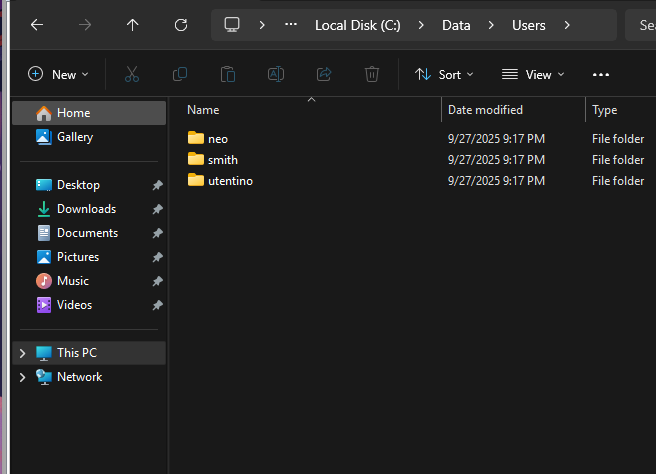
Task: Click the Rename icon in toolbar
Action: [276, 74]
